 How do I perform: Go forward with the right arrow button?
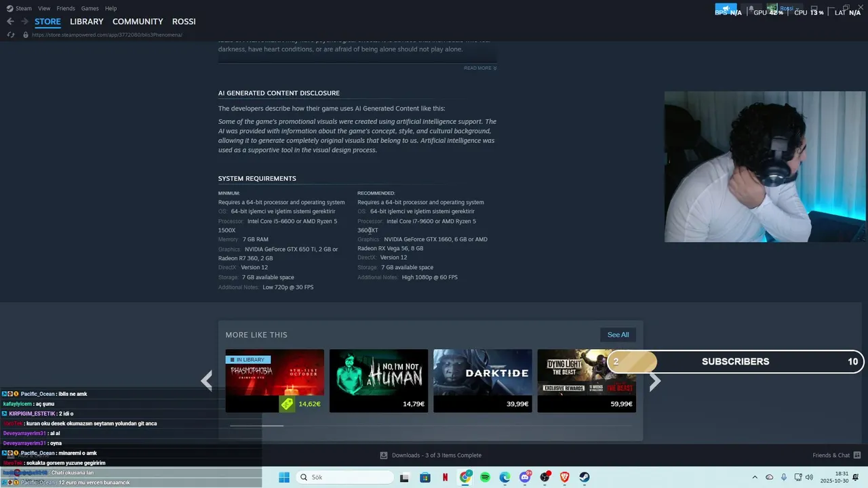[x=24, y=22]
